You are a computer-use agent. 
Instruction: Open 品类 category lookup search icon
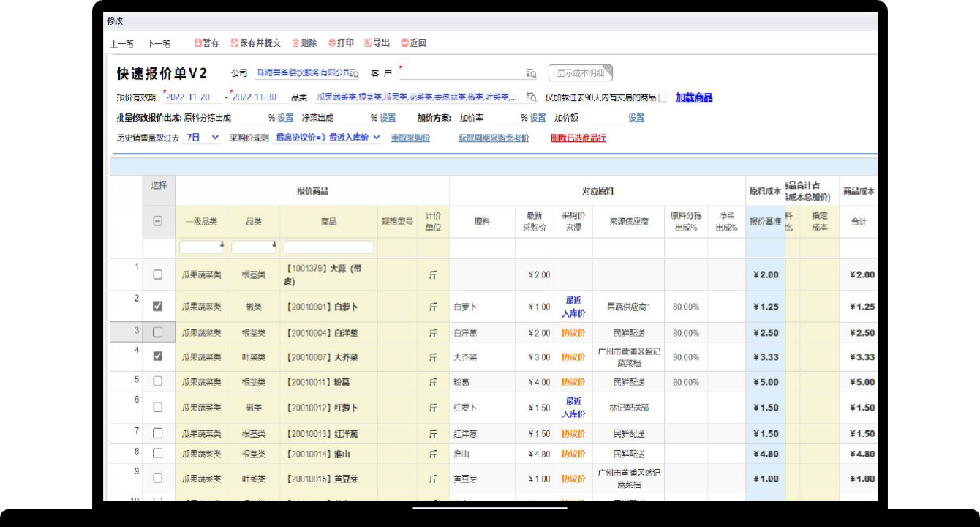click(x=532, y=97)
